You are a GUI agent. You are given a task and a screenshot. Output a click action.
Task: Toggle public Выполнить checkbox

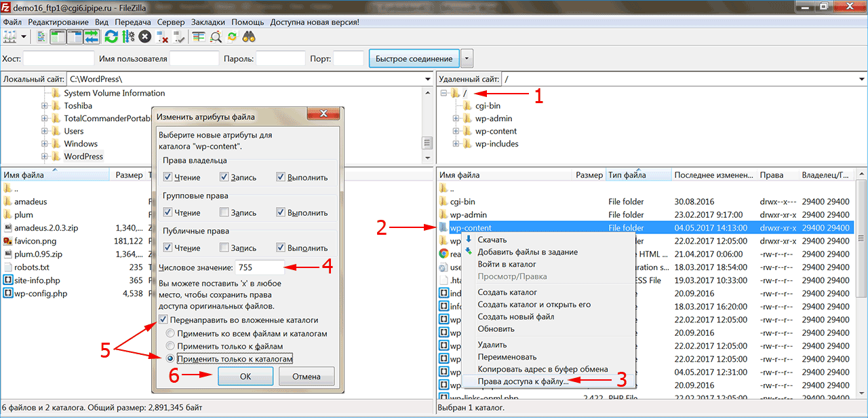[x=281, y=248]
